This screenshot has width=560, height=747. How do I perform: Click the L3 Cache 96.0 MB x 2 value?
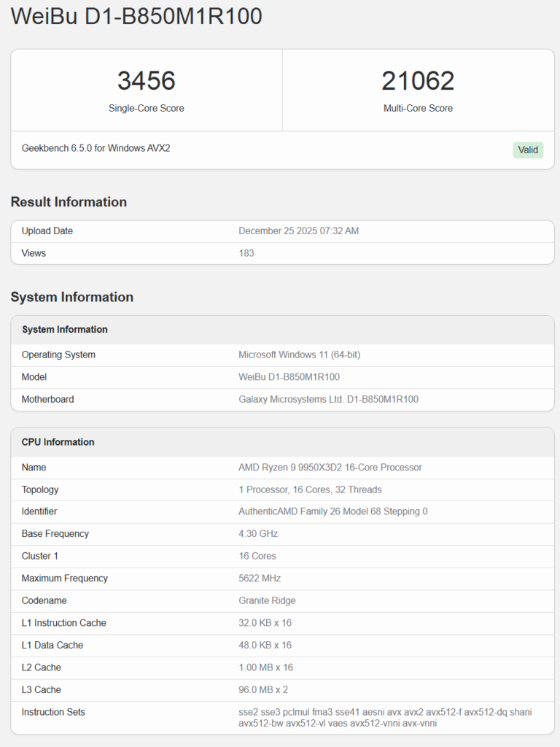pyautogui.click(x=265, y=689)
